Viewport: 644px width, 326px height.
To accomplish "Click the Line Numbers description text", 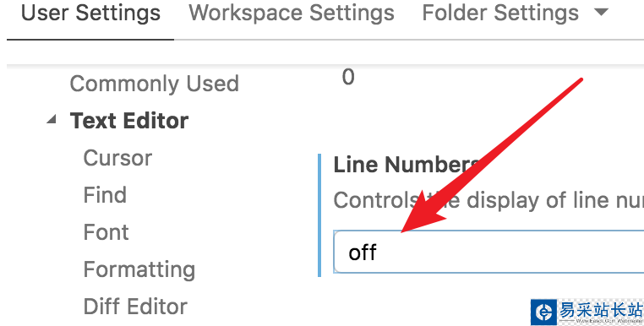I will pos(488,200).
